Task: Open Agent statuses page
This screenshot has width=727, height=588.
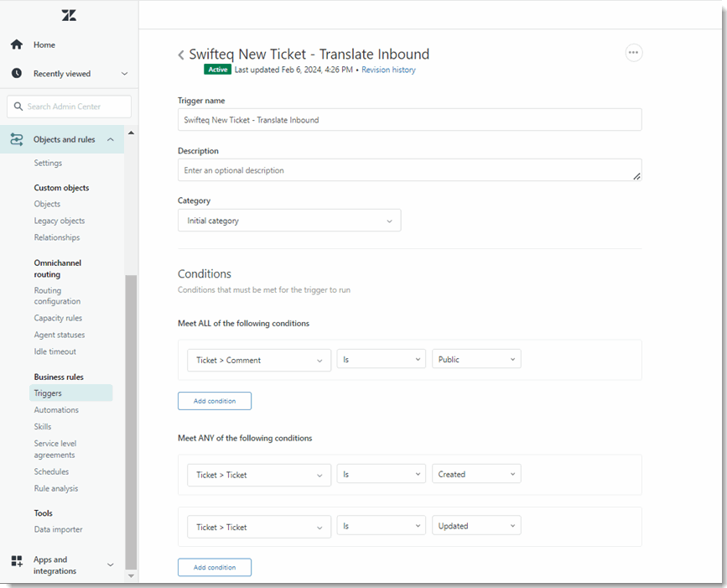Action: pos(60,335)
